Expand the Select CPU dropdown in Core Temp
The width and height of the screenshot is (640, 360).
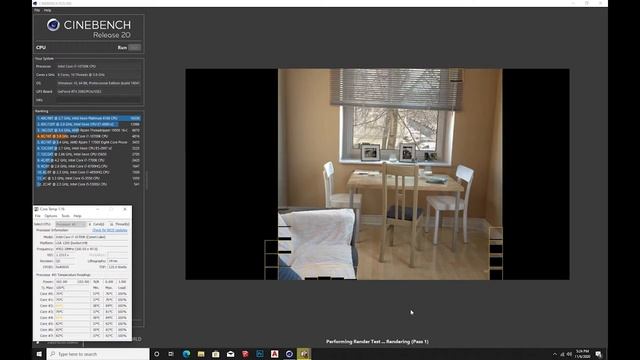tap(71, 224)
